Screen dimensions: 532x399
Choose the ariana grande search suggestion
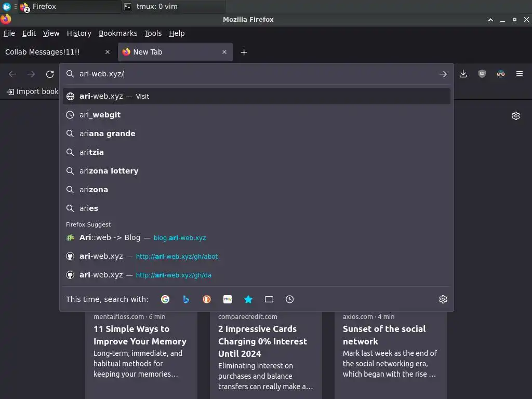[x=257, y=134]
